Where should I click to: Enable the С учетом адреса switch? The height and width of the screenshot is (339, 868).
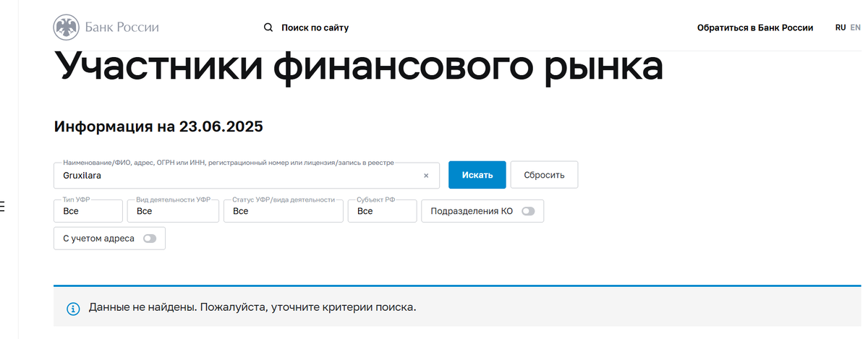[150, 239]
